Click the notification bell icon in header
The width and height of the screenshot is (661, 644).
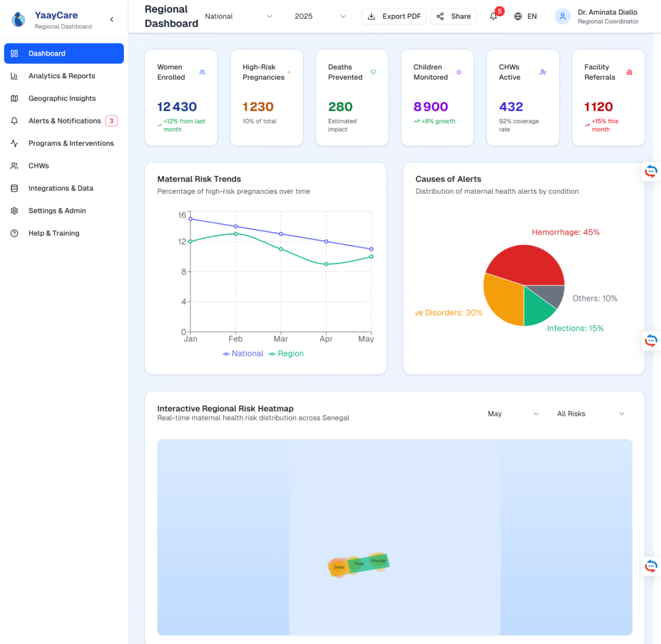pos(494,17)
